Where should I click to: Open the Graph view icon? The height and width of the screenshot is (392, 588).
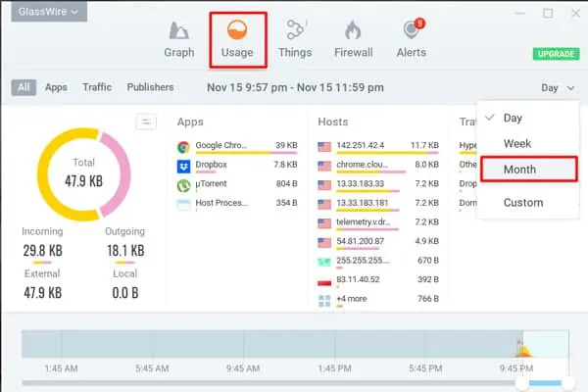[x=179, y=30]
